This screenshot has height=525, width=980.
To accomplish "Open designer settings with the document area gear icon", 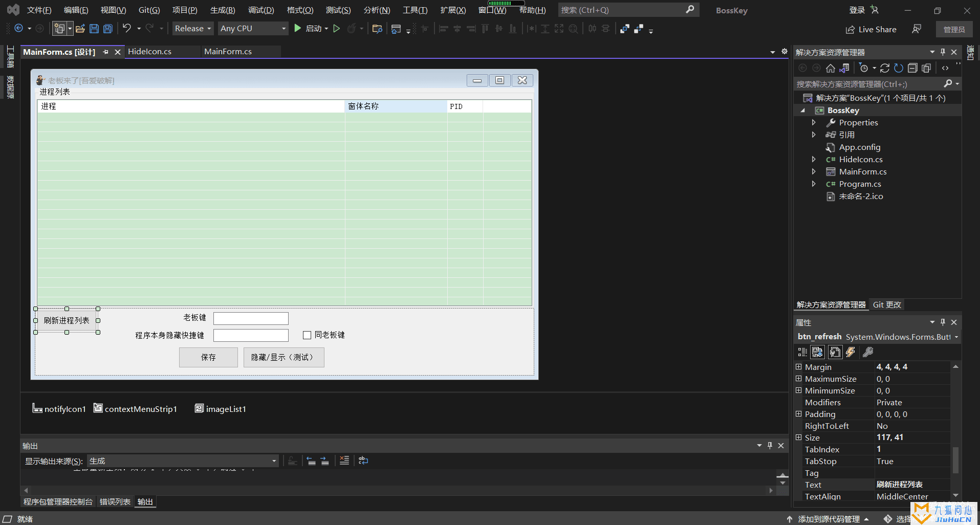I will click(785, 51).
